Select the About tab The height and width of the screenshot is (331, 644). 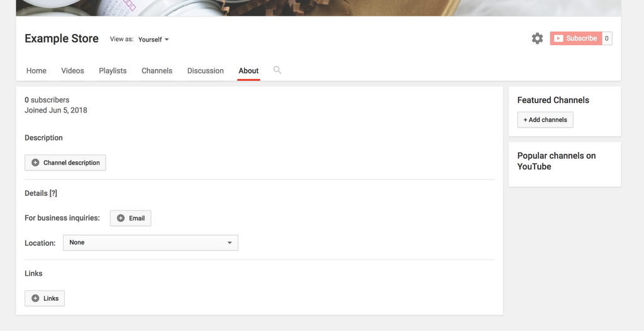pos(248,70)
